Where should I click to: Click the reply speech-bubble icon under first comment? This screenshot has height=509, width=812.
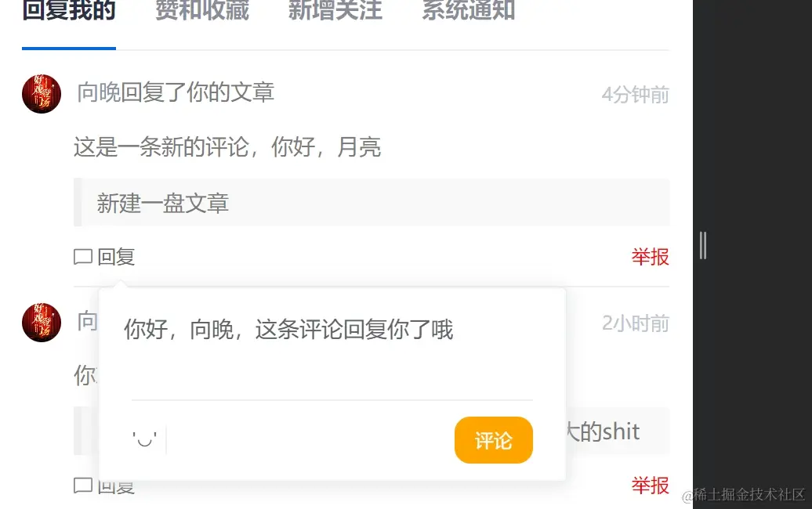[83, 257]
